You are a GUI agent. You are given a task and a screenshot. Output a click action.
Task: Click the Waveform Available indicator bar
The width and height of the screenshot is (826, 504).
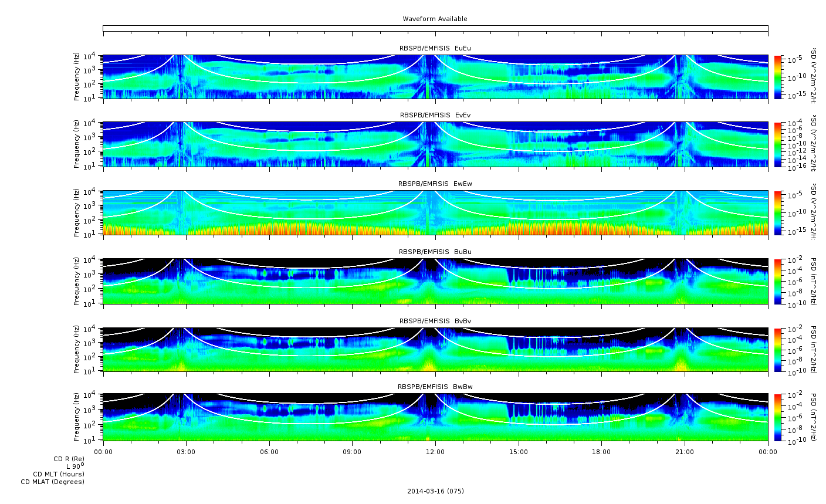point(435,28)
